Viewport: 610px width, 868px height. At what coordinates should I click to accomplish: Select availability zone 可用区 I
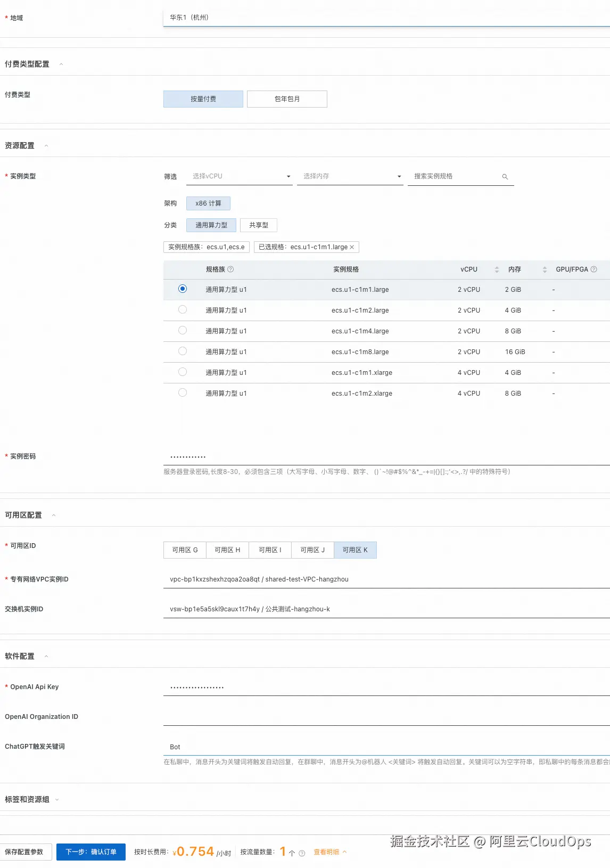coord(270,550)
